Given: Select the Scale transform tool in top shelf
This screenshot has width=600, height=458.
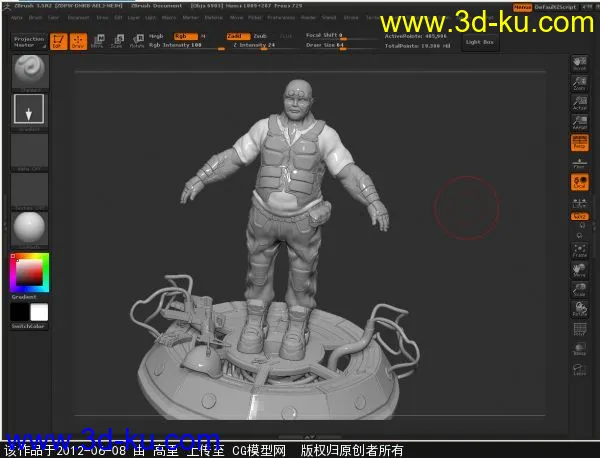Looking at the screenshot, I should click(x=117, y=41).
